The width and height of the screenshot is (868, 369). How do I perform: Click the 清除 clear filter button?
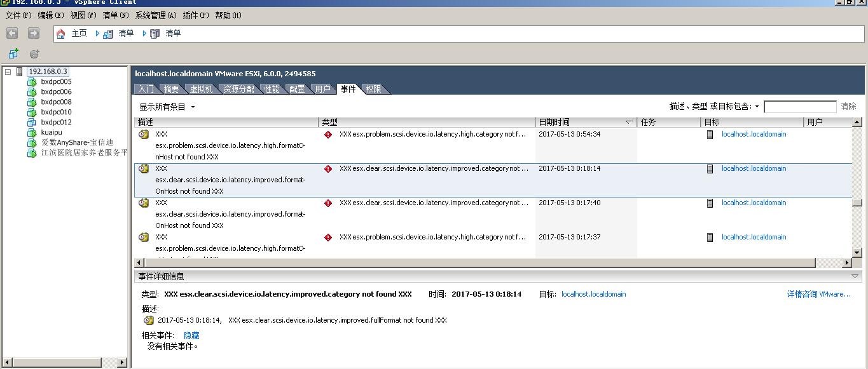[849, 107]
